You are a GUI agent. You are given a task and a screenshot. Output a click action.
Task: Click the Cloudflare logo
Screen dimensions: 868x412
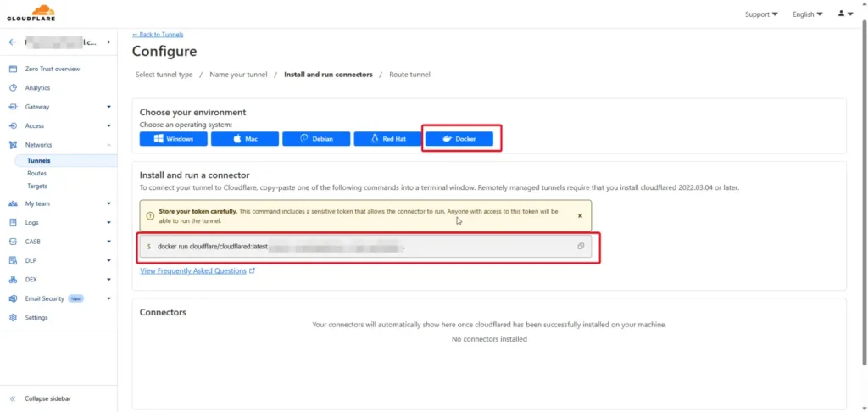(x=31, y=14)
